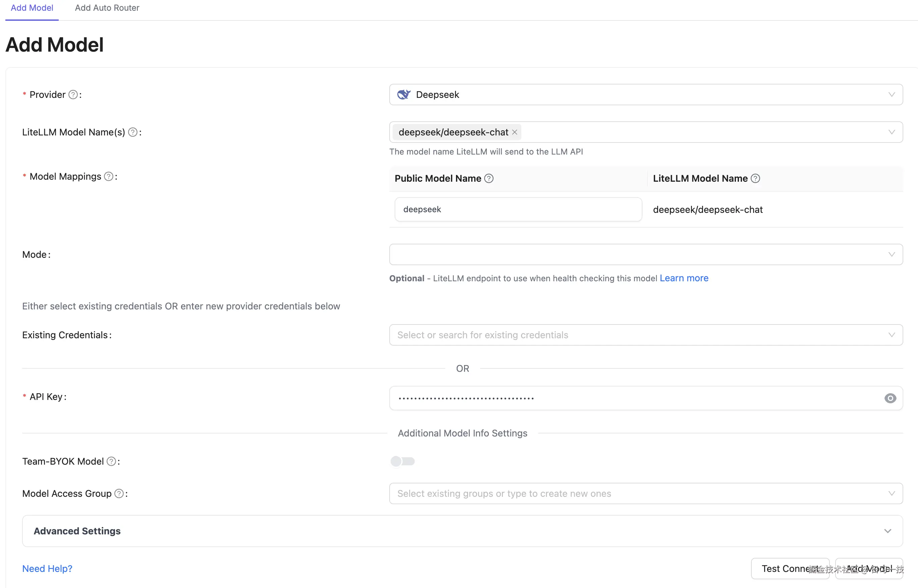The image size is (918, 588).
Task: Enable the Team-BYOK Model switch
Action: point(402,461)
